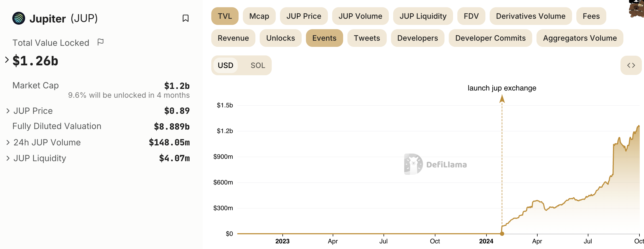Select the USD denomination tab
The height and width of the screenshot is (249, 644).
point(225,65)
